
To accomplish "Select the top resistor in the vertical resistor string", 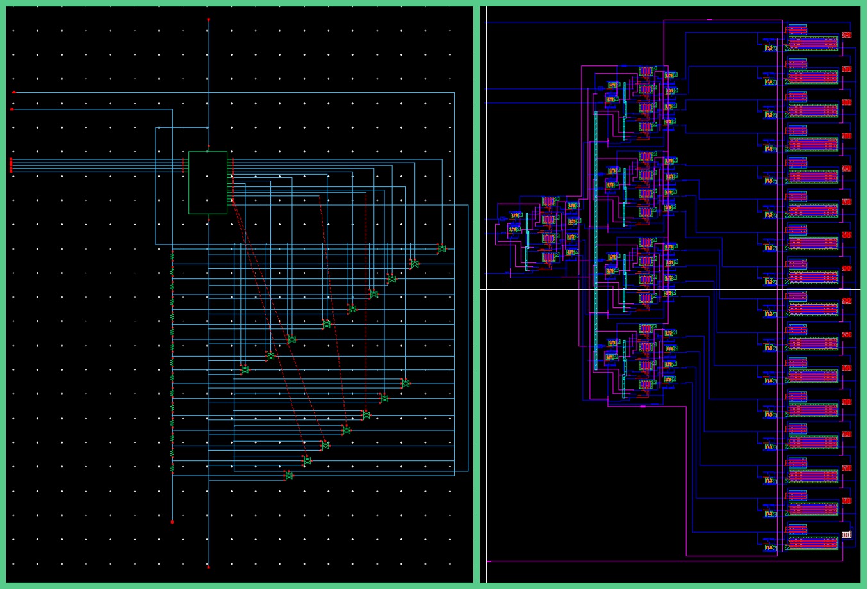I will point(172,257).
